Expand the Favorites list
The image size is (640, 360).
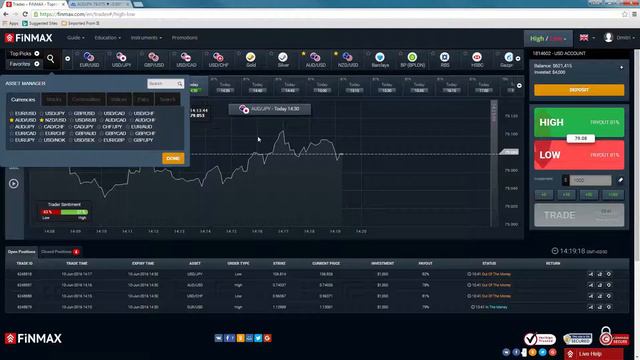click(x=37, y=64)
